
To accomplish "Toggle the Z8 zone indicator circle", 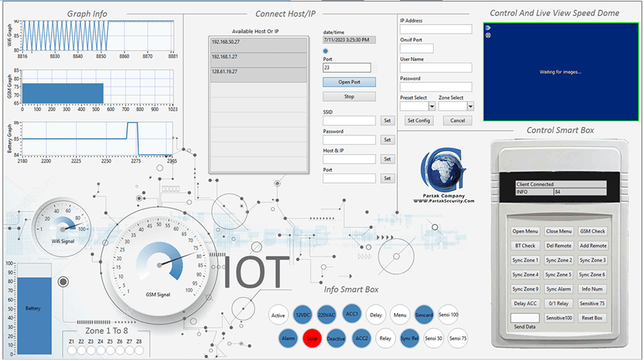I will click(x=139, y=351).
